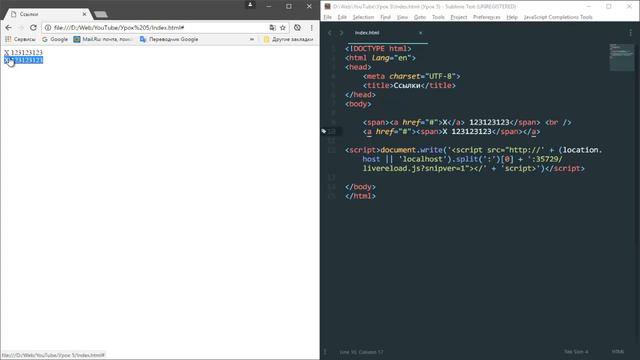Open JavaScript Completions Tools menu
Viewport: 640px width, 360px height.
(558, 17)
